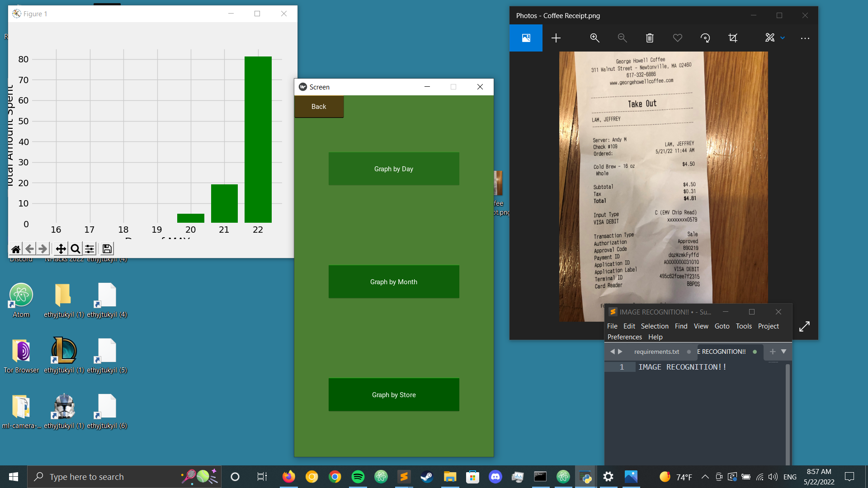Switch to requirements.txt tab

(656, 352)
